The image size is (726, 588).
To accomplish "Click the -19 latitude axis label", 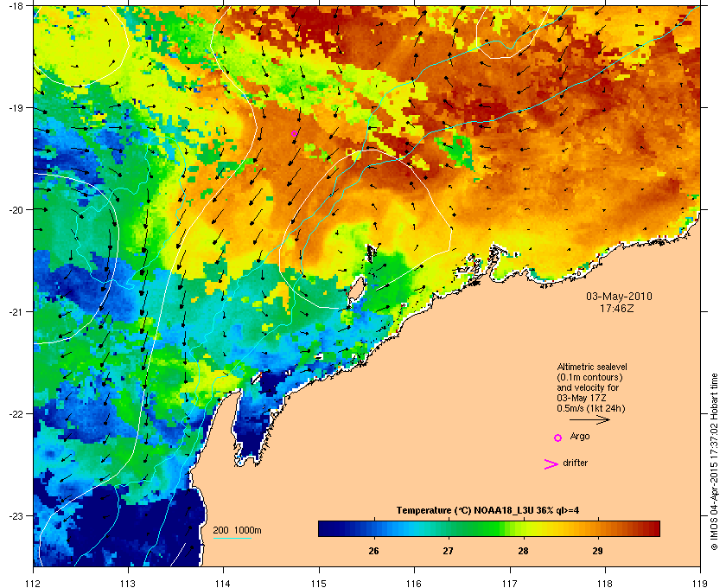I will [x=16, y=107].
